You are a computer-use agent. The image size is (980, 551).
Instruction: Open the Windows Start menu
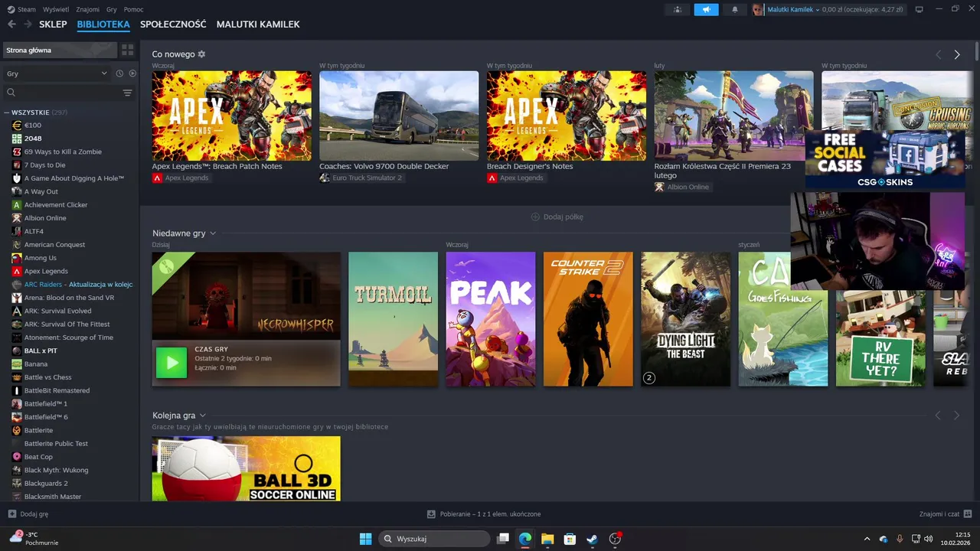coord(365,539)
